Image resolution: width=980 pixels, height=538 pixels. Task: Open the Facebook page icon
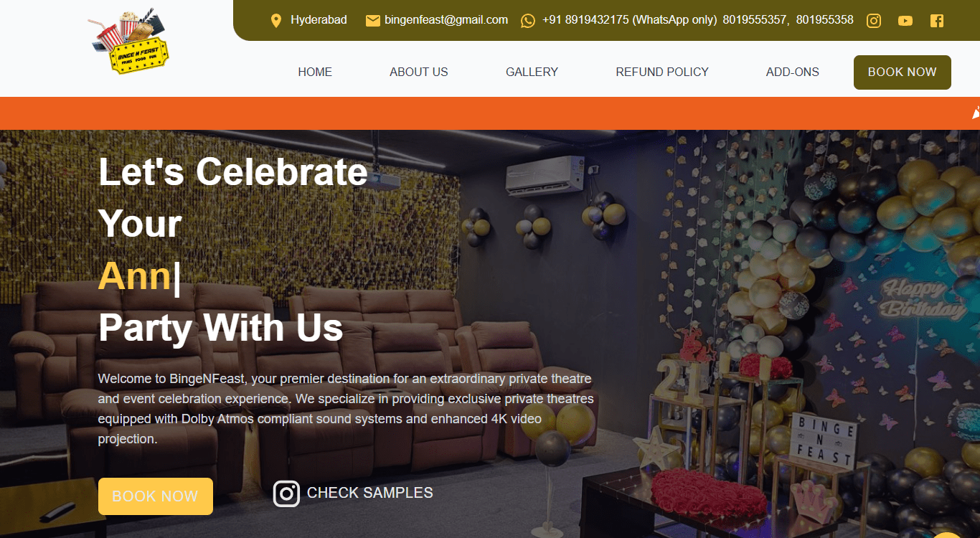pos(937,21)
